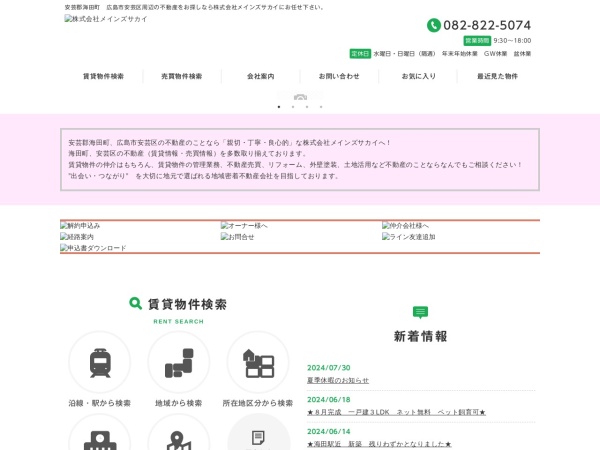Open the 賃貸物件検索 menu item

tap(103, 76)
